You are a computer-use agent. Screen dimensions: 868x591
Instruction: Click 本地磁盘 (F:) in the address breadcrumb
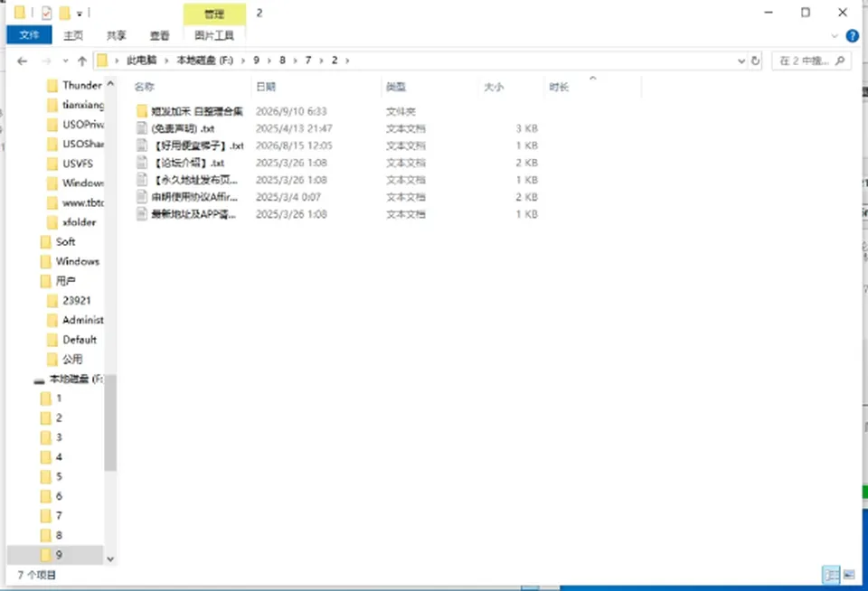205,61
